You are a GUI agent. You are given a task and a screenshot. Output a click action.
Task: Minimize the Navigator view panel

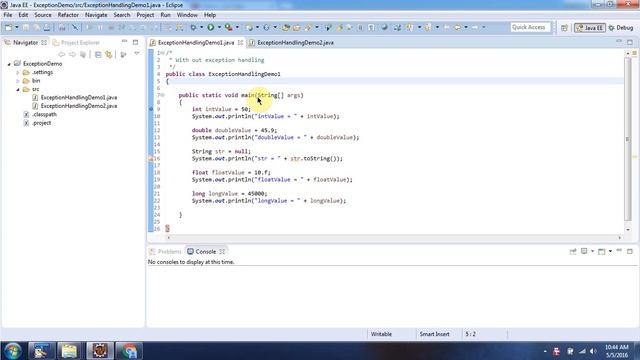coord(124,42)
